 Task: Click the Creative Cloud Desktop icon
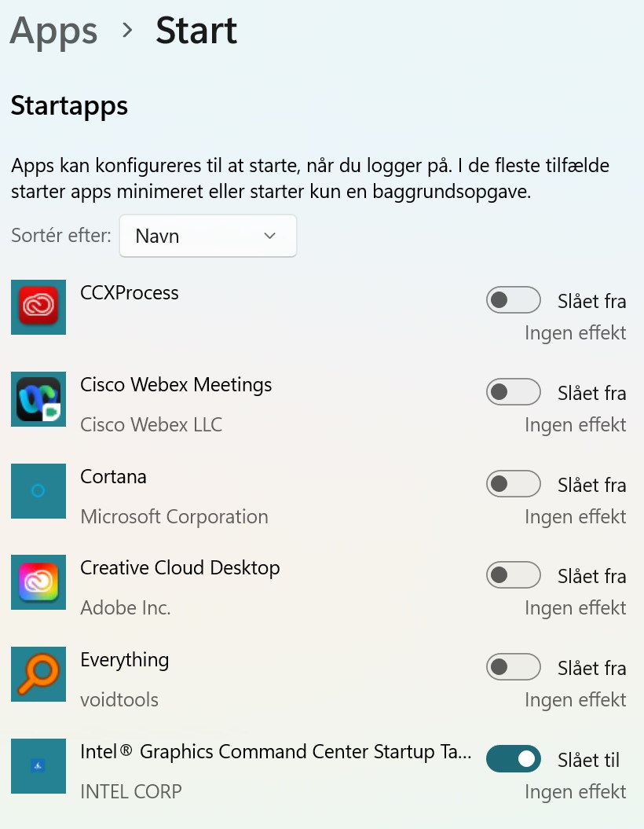tap(38, 582)
